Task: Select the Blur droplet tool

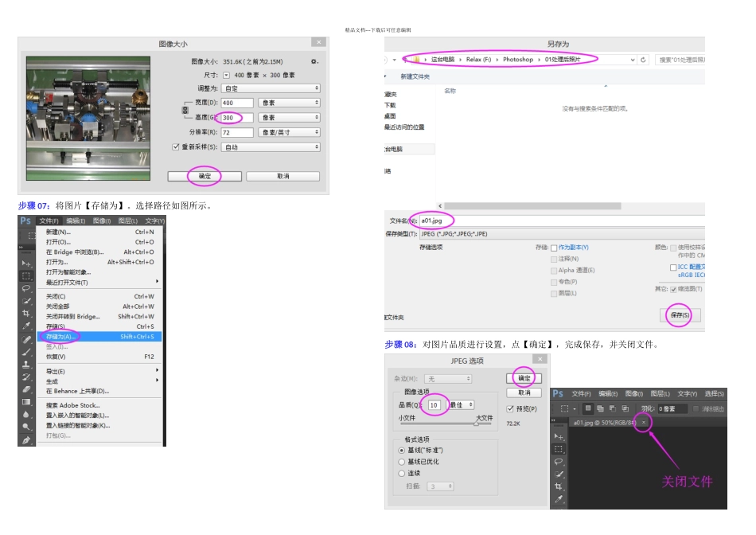Action: 26,415
